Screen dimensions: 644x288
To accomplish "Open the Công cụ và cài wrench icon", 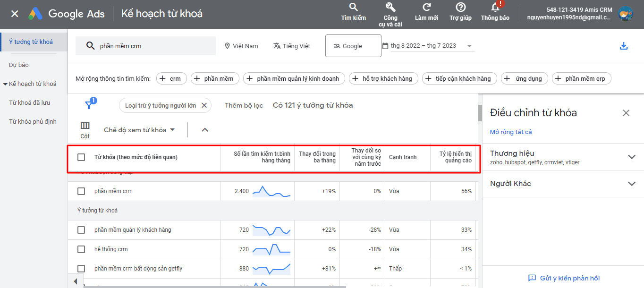I will click(x=390, y=7).
